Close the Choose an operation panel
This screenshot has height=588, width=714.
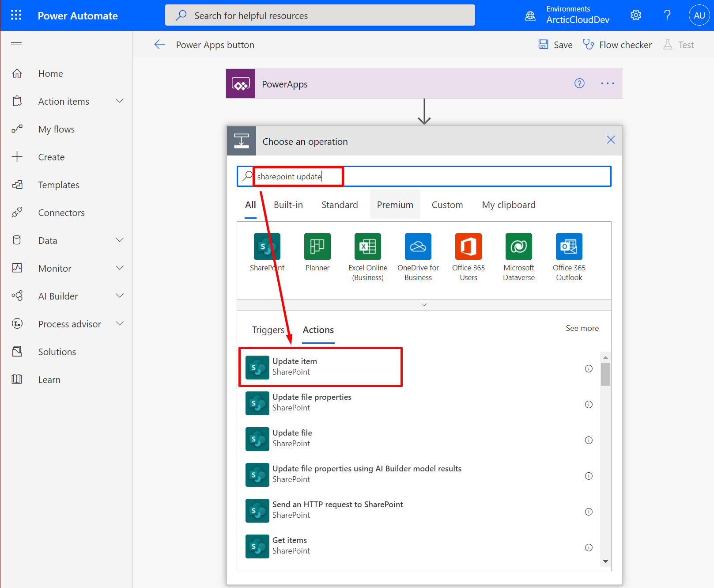611,140
